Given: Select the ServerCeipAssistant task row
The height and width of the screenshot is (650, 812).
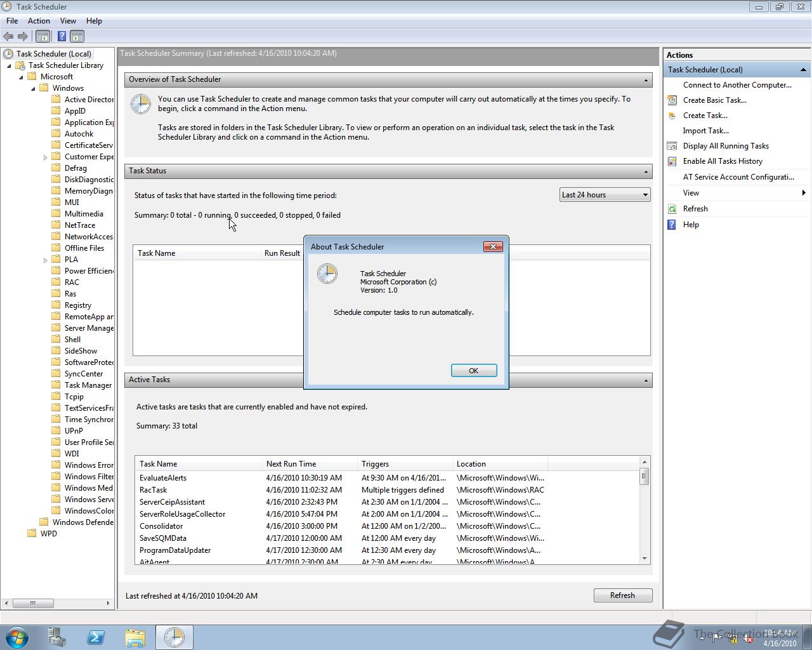Looking at the screenshot, I should (x=387, y=502).
